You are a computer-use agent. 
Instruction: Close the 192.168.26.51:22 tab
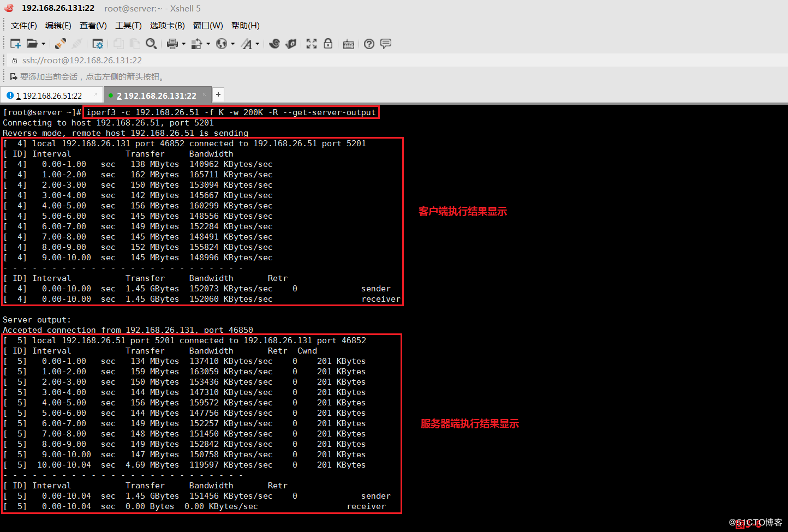pos(95,94)
